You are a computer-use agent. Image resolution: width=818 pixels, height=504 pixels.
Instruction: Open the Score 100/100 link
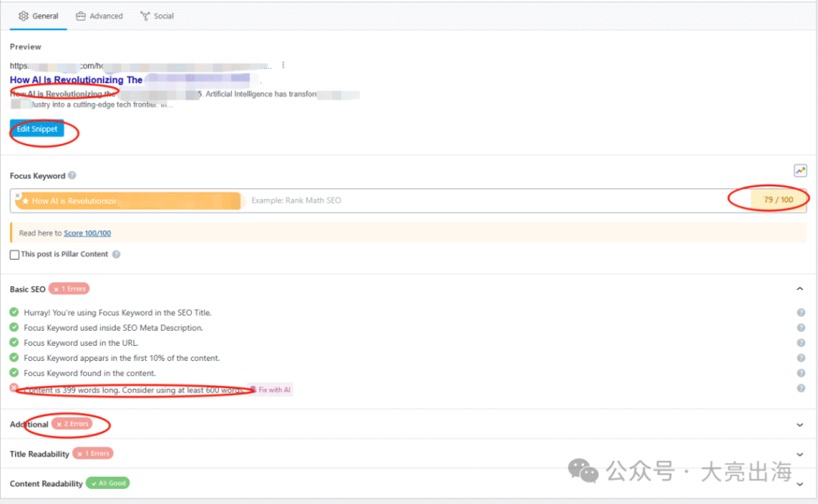click(87, 233)
